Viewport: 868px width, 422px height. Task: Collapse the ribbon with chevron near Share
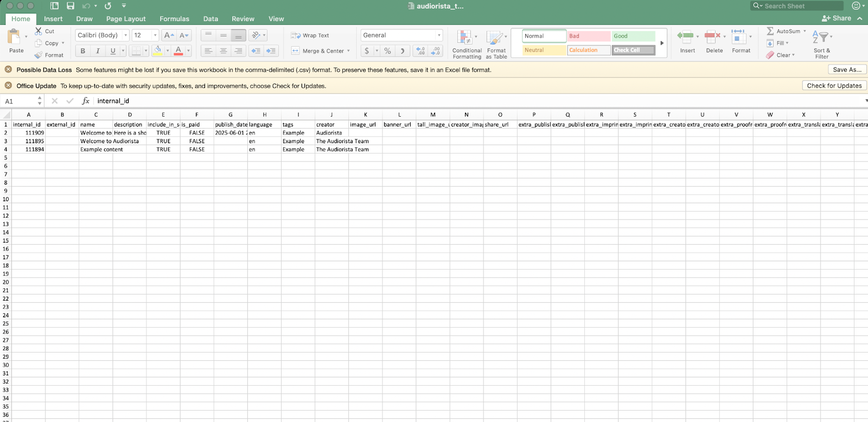tap(860, 18)
